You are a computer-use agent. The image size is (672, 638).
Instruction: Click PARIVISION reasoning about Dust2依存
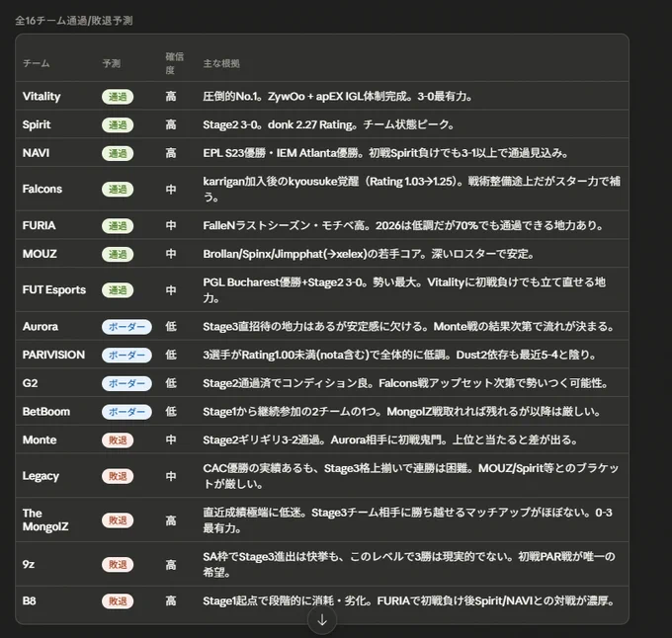click(399, 355)
